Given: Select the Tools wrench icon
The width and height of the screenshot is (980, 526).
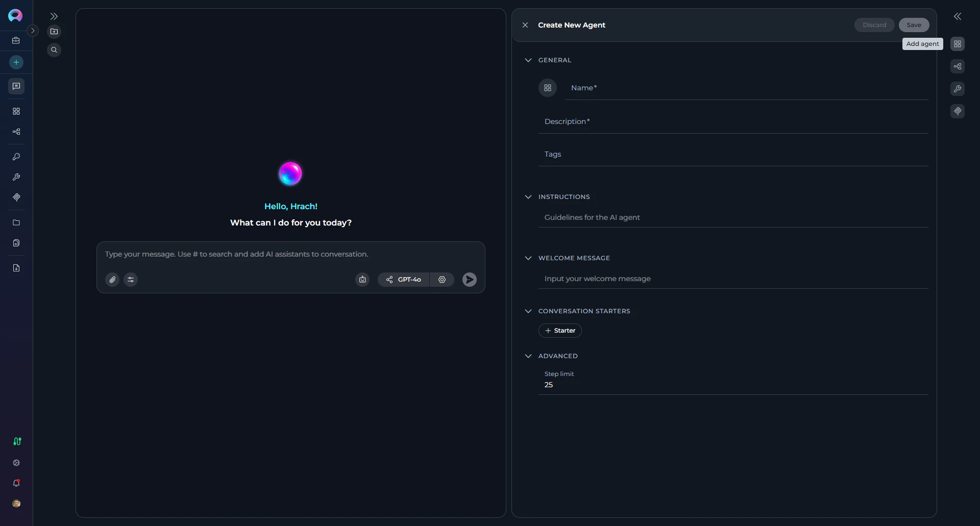Looking at the screenshot, I should 16,177.
